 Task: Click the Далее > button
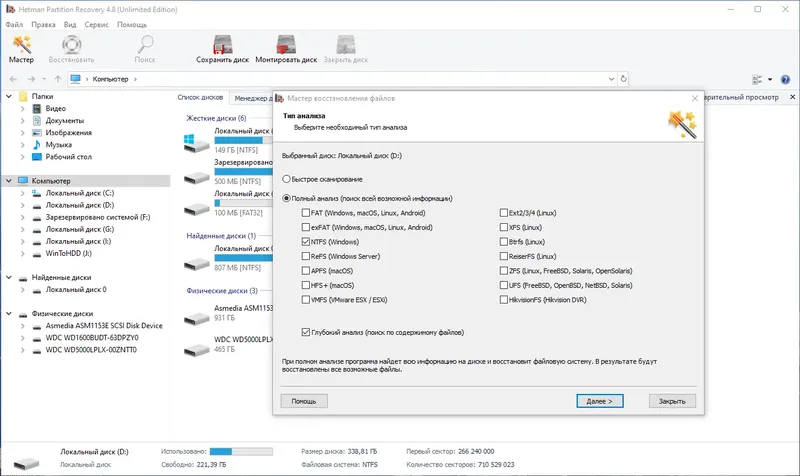599,401
